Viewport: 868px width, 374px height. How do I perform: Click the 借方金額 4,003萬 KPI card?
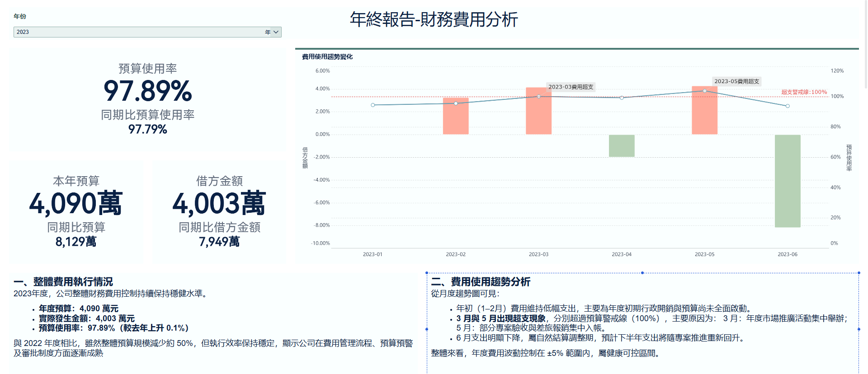click(x=219, y=212)
